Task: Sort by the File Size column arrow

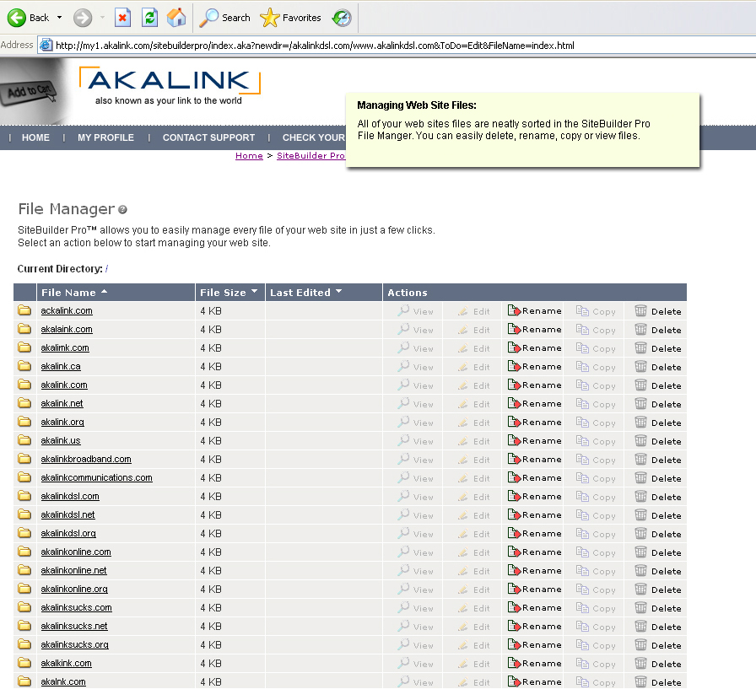Action: click(x=254, y=292)
